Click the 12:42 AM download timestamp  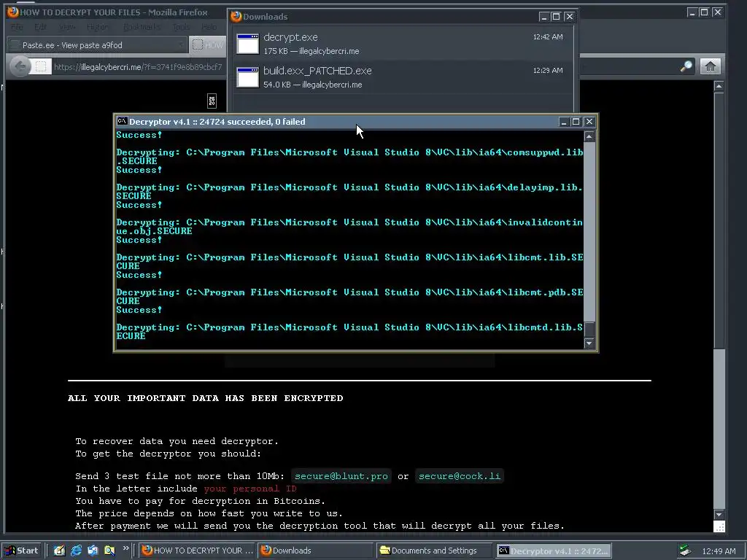pyautogui.click(x=547, y=36)
